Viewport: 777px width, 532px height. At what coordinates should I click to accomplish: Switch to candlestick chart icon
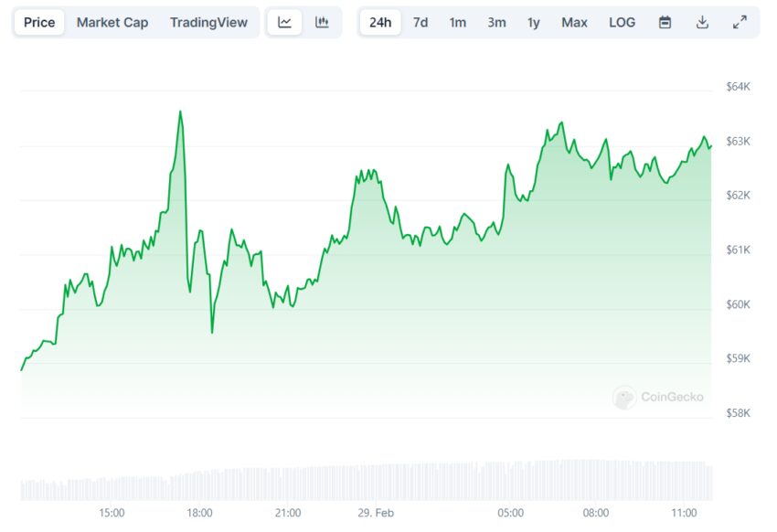[x=322, y=23]
